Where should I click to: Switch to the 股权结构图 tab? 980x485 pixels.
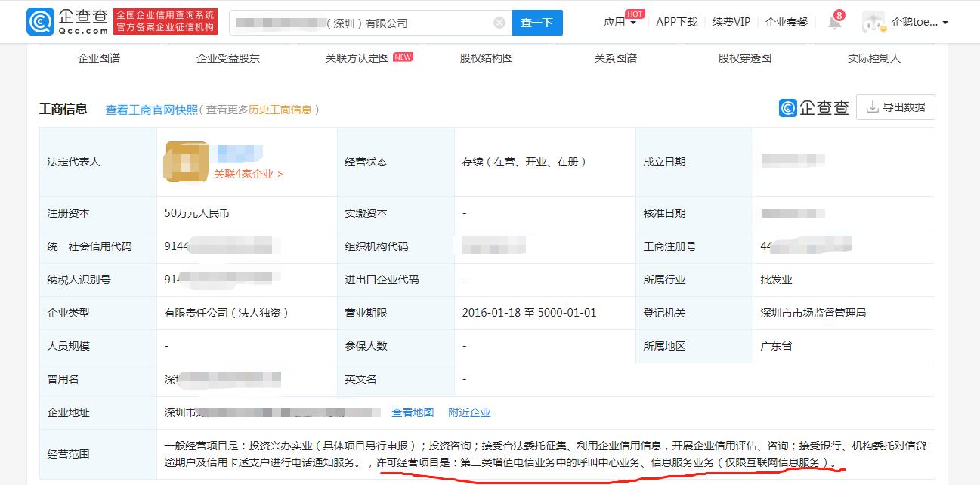[x=487, y=57]
